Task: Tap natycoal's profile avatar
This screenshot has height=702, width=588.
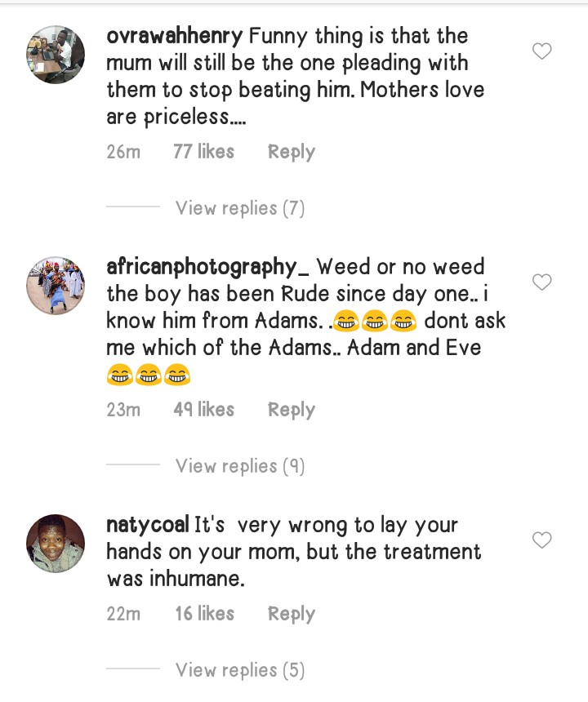Action: coord(56,544)
